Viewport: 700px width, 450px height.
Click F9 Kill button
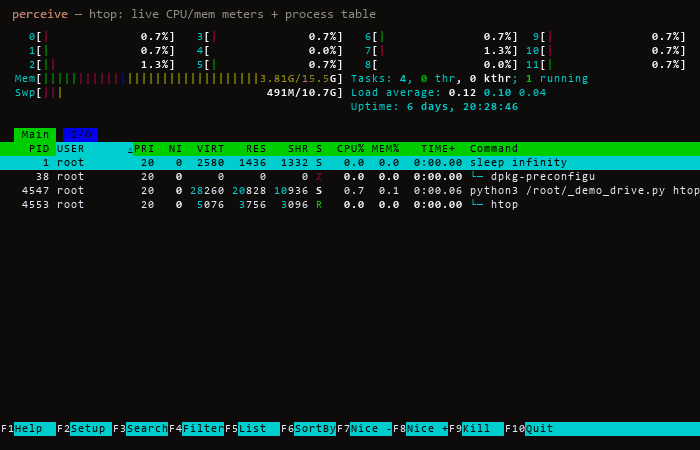coord(476,429)
